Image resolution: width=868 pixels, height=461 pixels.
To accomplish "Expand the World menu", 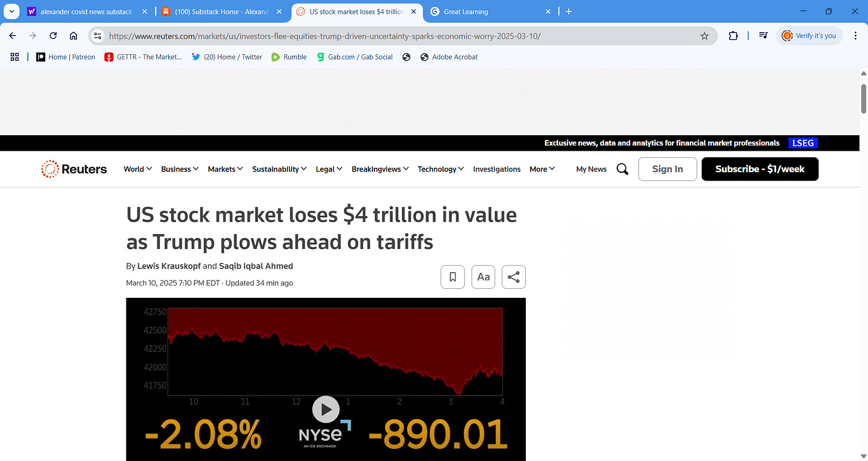I will [138, 169].
